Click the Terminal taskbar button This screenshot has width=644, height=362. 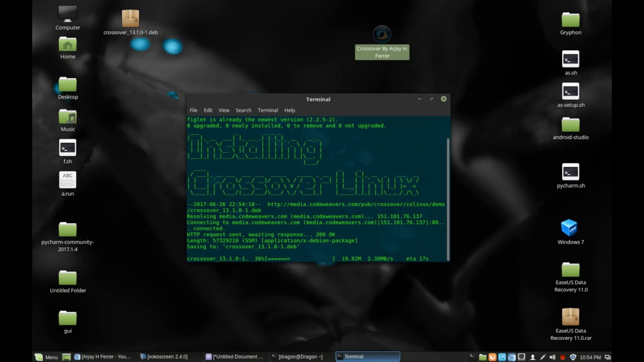click(367, 356)
